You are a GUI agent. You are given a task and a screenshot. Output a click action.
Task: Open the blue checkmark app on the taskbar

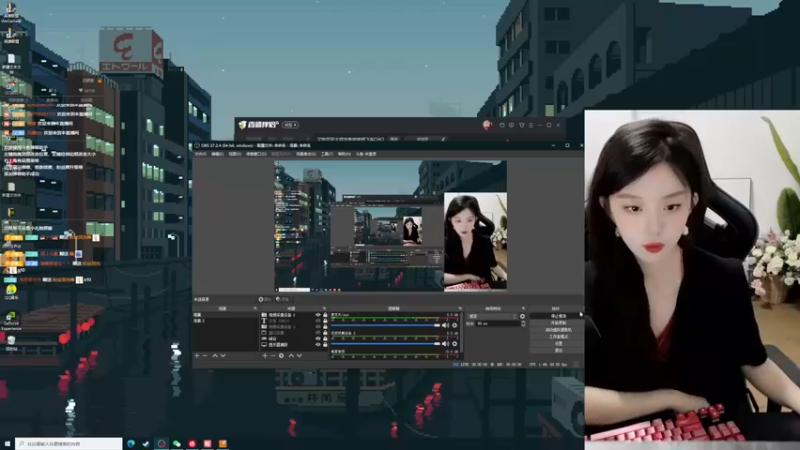[146, 444]
